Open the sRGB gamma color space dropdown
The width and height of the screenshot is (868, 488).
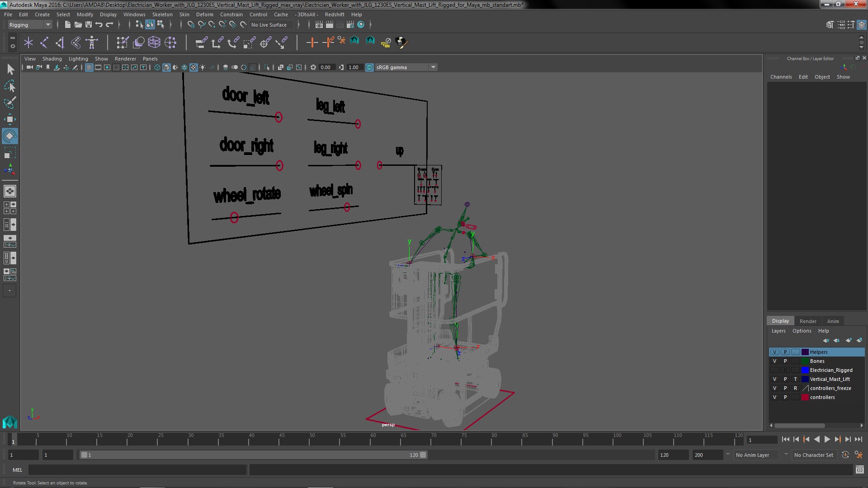[x=406, y=67]
